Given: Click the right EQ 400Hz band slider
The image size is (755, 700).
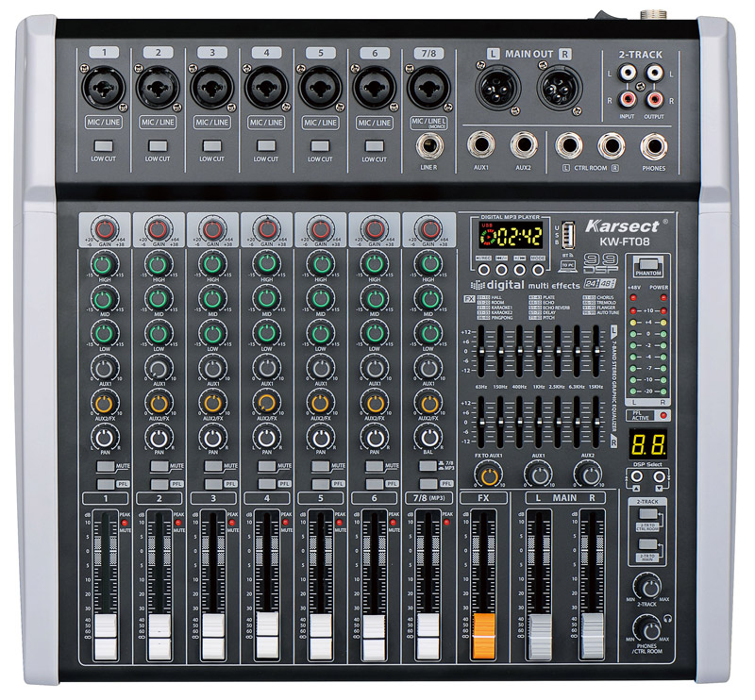Looking at the screenshot, I should pyautogui.click(x=519, y=423).
